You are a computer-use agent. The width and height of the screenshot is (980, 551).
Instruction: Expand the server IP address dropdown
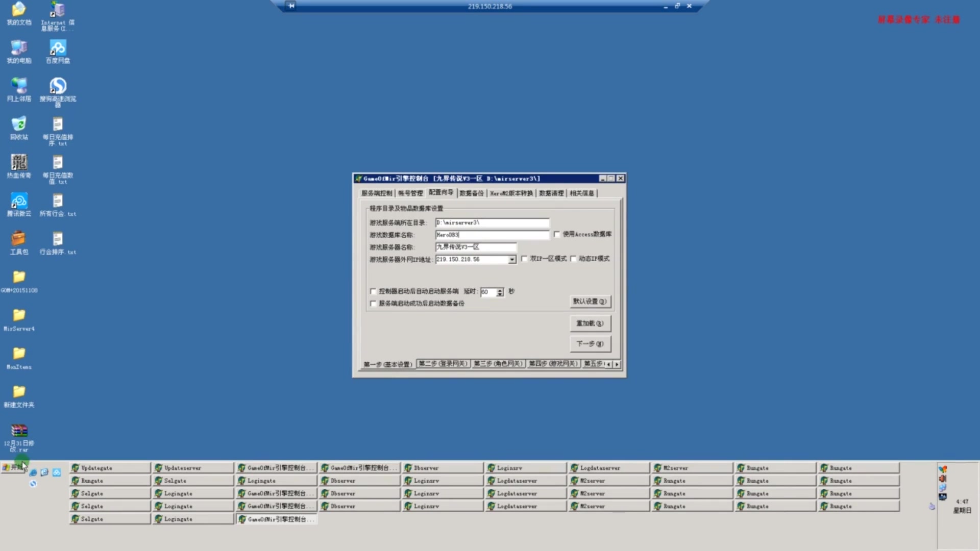click(x=512, y=260)
